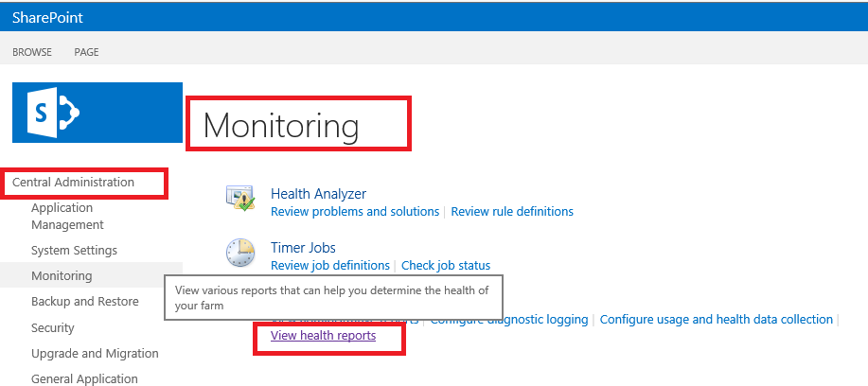The width and height of the screenshot is (868, 386).
Task: Open Review problems and solutions
Action: [355, 211]
